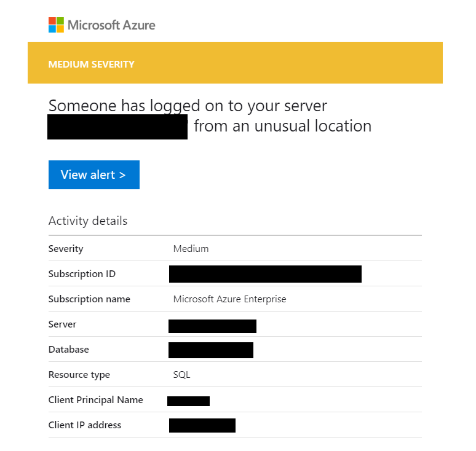Viewport: 476px width, 451px height.
Task: Click the Client IP address label
Action: coord(85,425)
